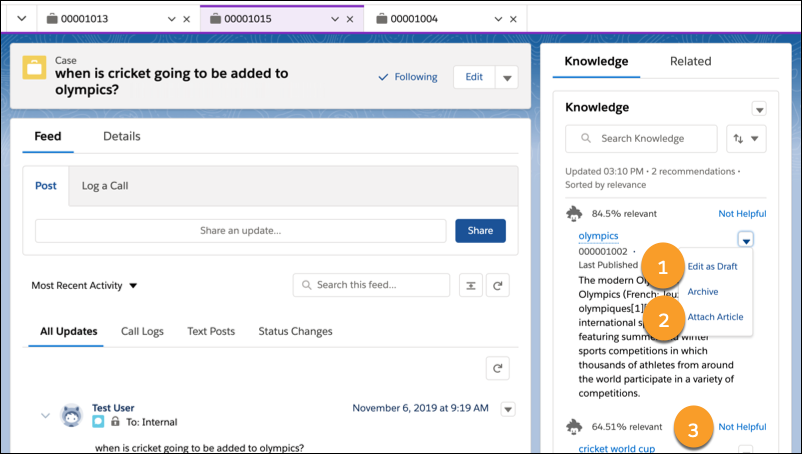This screenshot has height=454, width=802.
Task: Open the Test User profile link
Action: [x=113, y=408]
